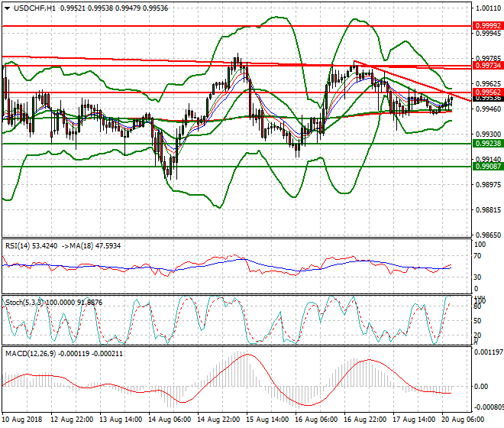Image resolution: width=504 pixels, height=428 pixels.
Task: Click the MACD scale value 0.001197
Action: 489,352
